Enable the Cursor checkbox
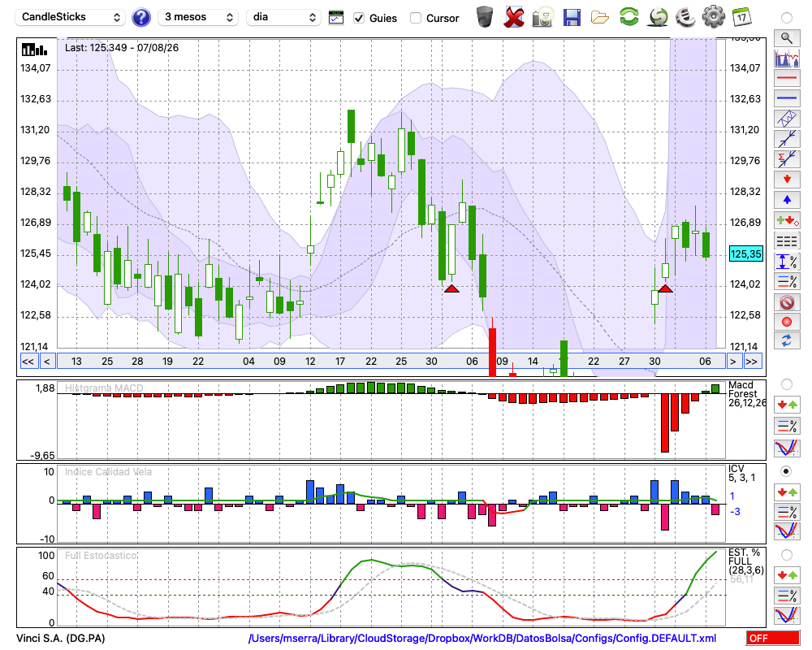812x650 pixels. [415, 18]
